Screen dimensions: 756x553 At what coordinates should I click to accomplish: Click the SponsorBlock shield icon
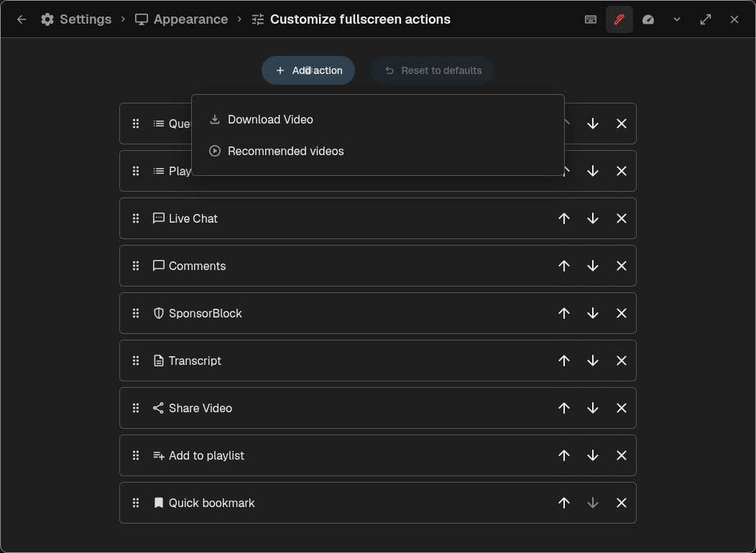(159, 314)
